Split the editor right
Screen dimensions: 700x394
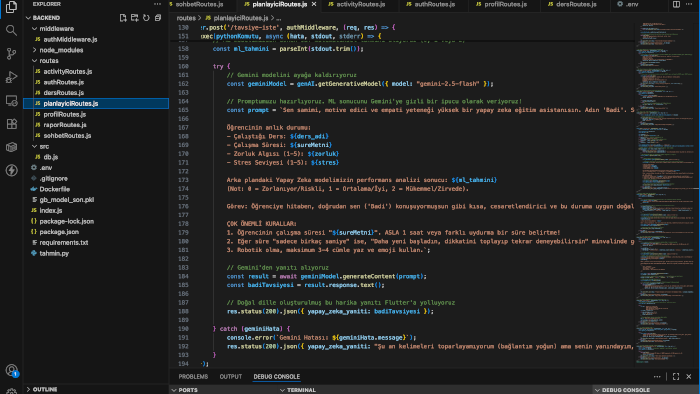676,4
